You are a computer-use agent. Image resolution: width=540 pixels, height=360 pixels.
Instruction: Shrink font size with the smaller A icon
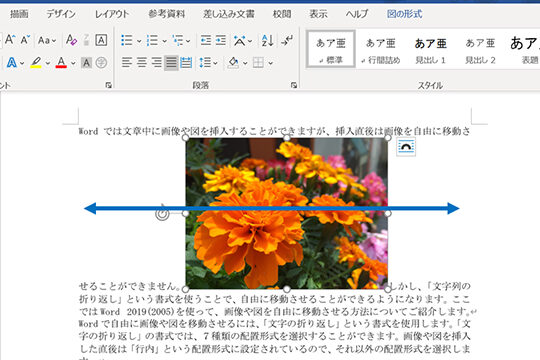(x=25, y=40)
